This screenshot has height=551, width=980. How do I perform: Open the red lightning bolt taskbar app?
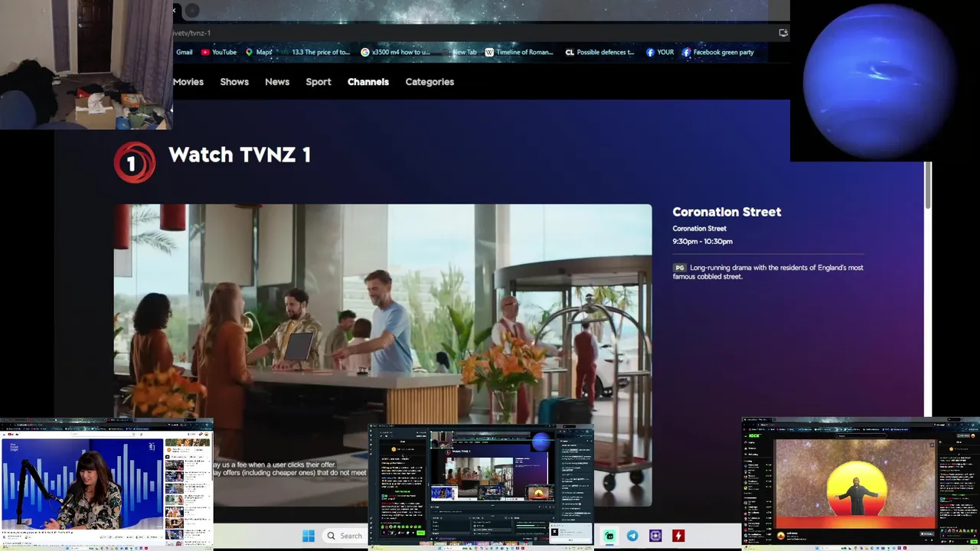(x=678, y=536)
